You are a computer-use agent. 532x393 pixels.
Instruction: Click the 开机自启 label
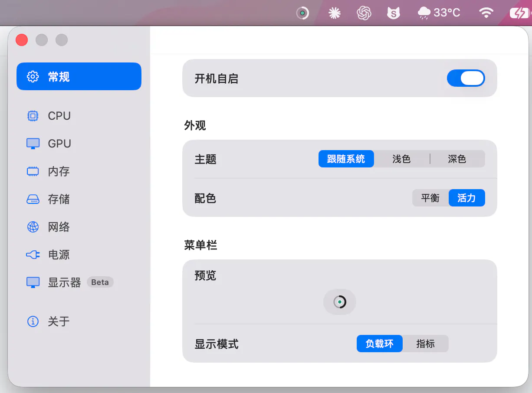217,79
